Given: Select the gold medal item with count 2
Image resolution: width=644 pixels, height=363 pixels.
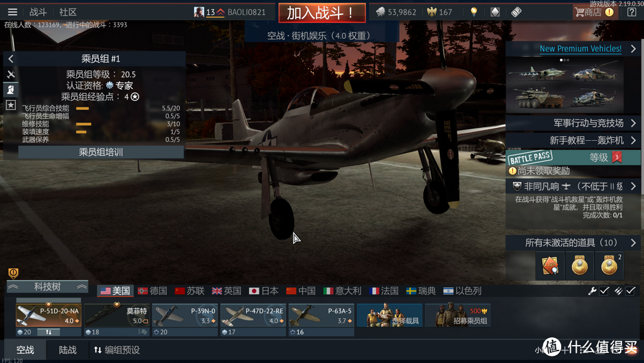Looking at the screenshot, I should pyautogui.click(x=609, y=266).
